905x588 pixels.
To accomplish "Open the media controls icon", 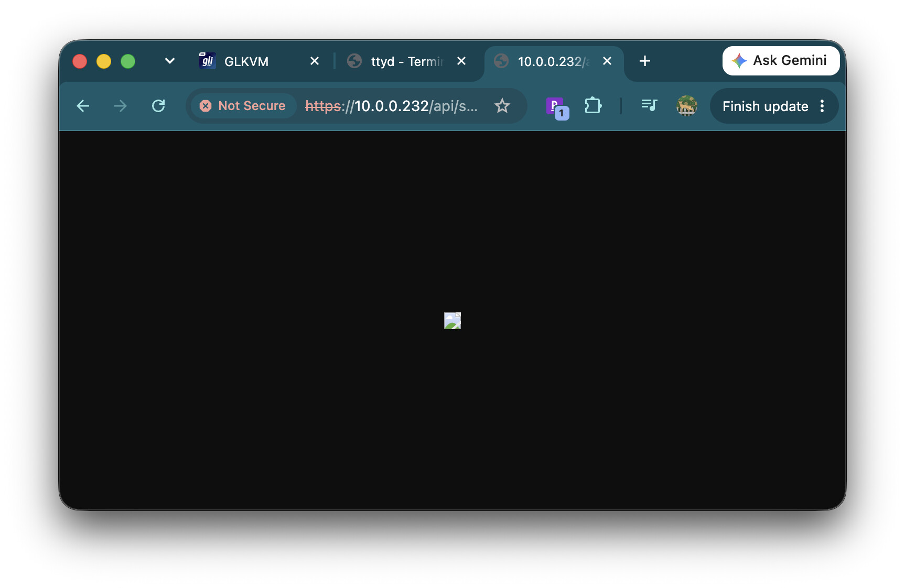I will (x=649, y=106).
